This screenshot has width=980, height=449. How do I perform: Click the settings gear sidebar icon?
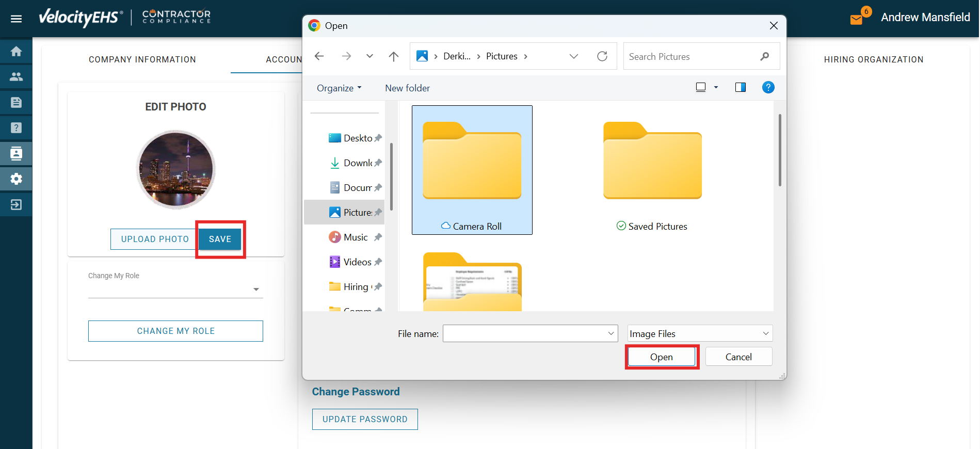[x=16, y=179]
